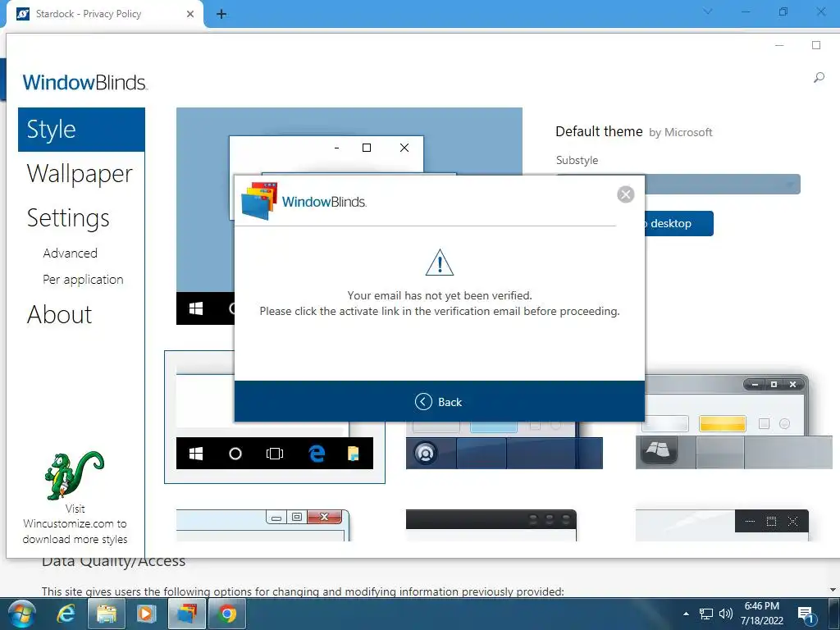Select the Windows 10 style default theme thumbnail
The height and width of the screenshot is (630, 840).
[x=274, y=417]
